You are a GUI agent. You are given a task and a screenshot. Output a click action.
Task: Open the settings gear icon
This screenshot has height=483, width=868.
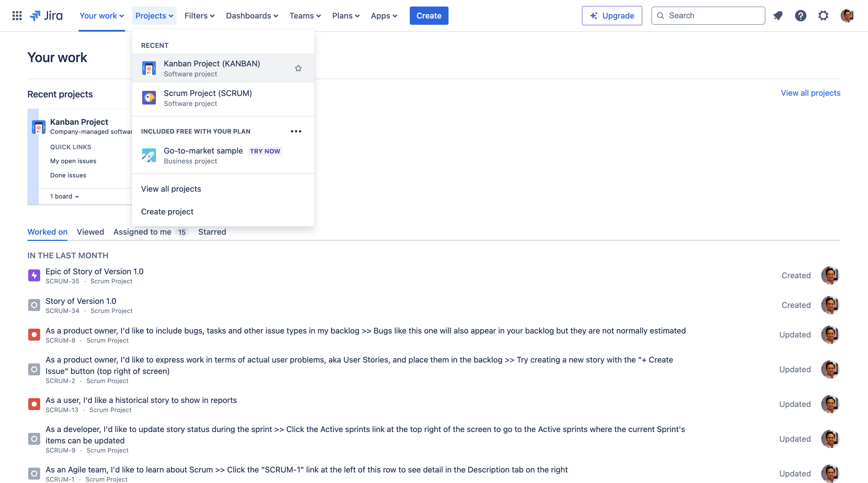(x=823, y=15)
